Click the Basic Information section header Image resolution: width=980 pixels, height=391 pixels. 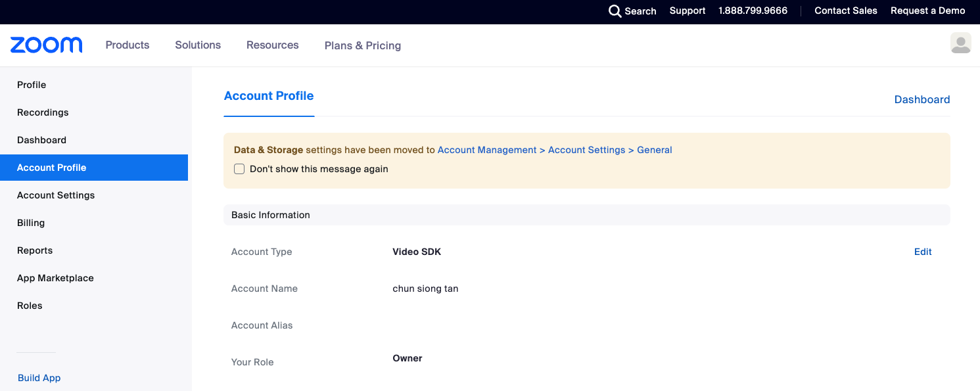587,215
